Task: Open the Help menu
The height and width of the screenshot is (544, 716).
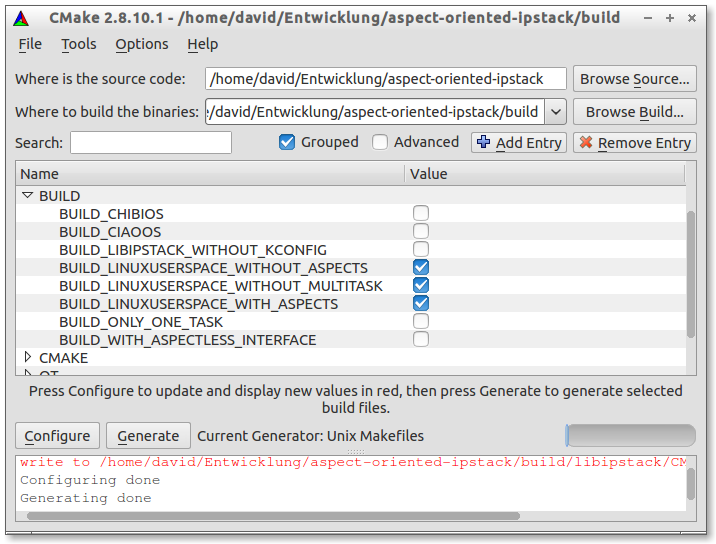Action: coord(202,44)
